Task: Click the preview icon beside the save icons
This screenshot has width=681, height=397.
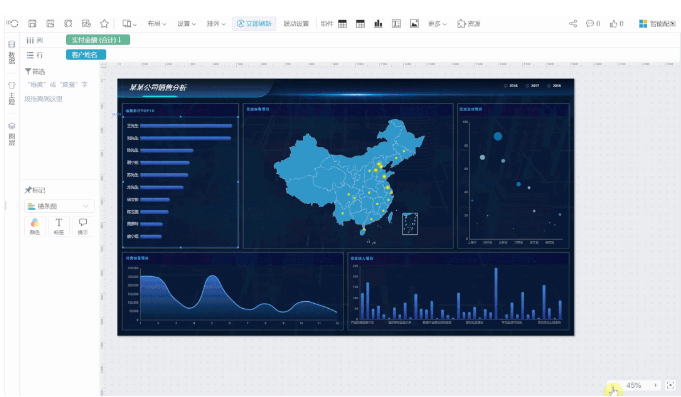Action: click(68, 23)
